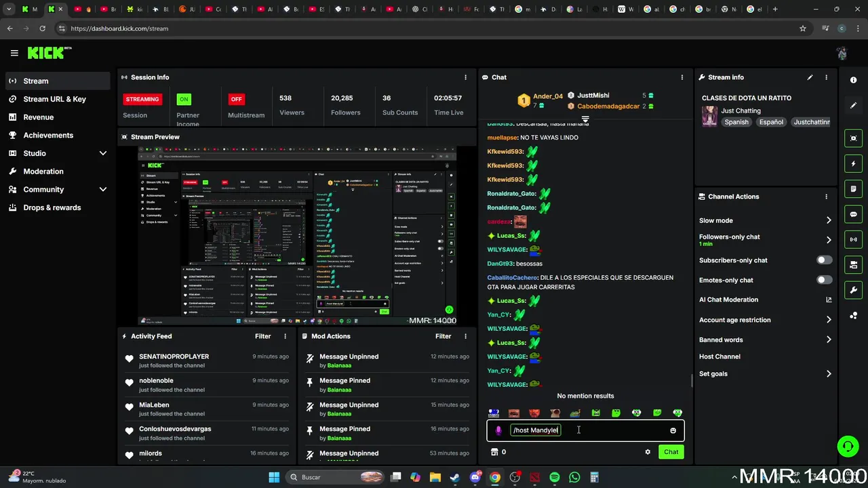Viewport: 868px width, 488px height.
Task: Collapse the chat leaderboard arrow
Action: [585, 119]
